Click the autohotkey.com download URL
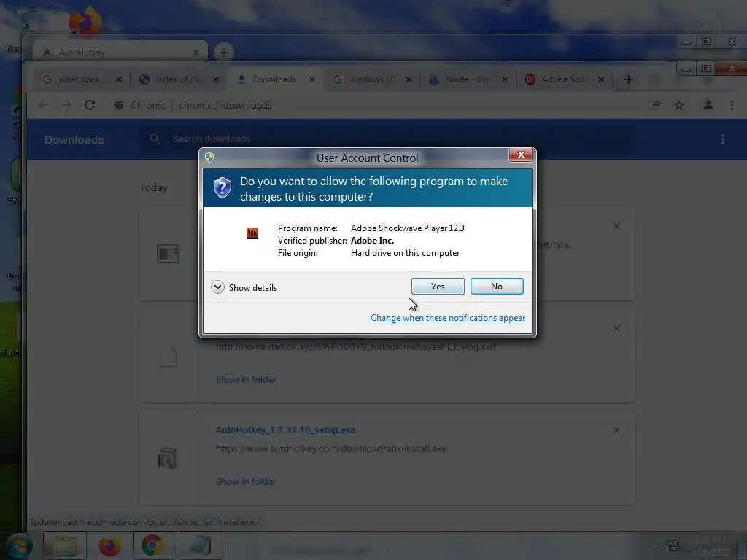This screenshot has height=560, width=747. [331, 448]
